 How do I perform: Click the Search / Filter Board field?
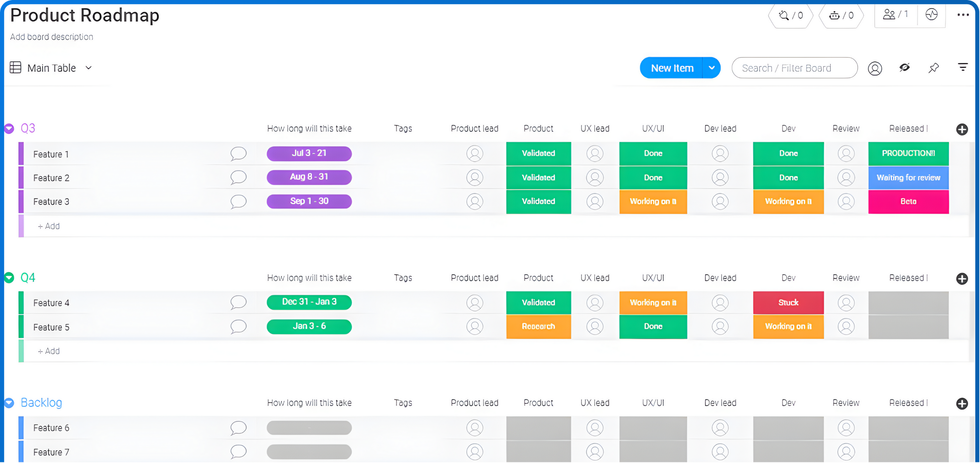click(x=794, y=68)
